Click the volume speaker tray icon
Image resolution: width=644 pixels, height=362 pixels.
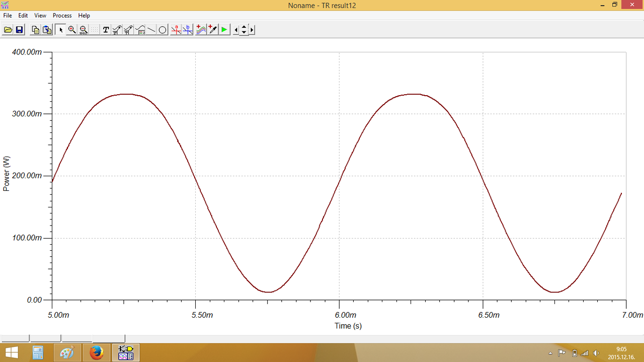596,353
